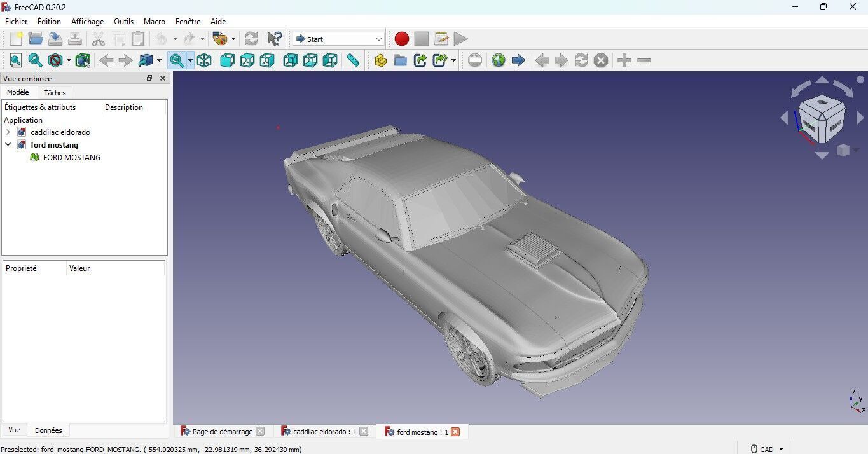Set top view
The image size is (868, 454).
247,60
